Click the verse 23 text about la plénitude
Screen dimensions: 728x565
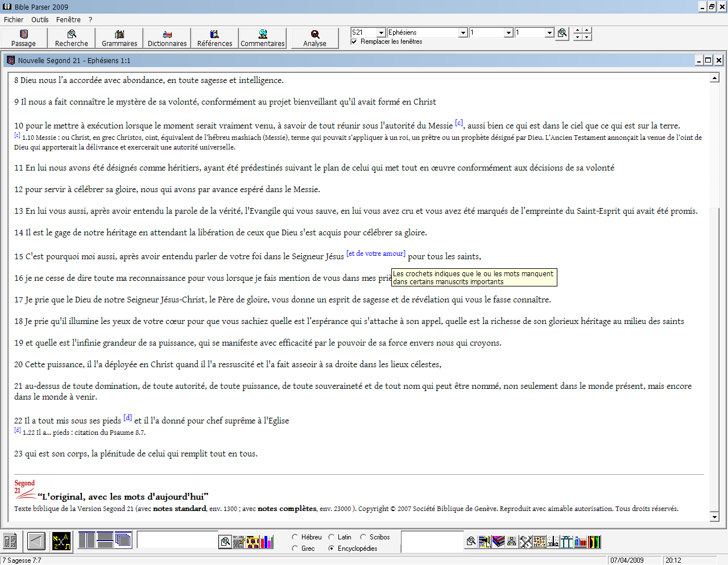click(136, 454)
